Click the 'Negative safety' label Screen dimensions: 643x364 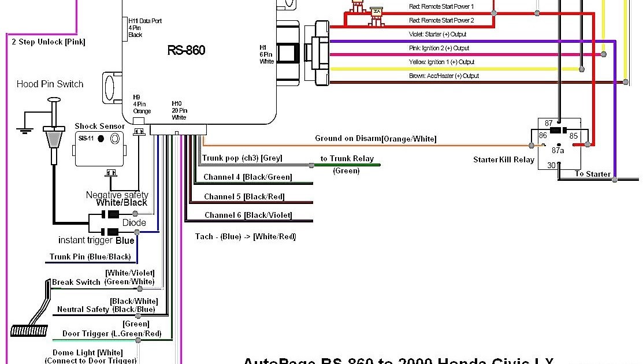tap(117, 195)
